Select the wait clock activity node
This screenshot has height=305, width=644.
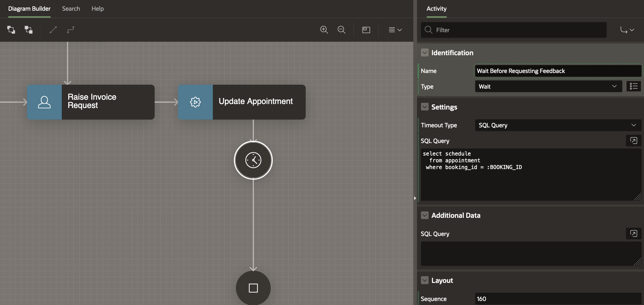(253, 160)
